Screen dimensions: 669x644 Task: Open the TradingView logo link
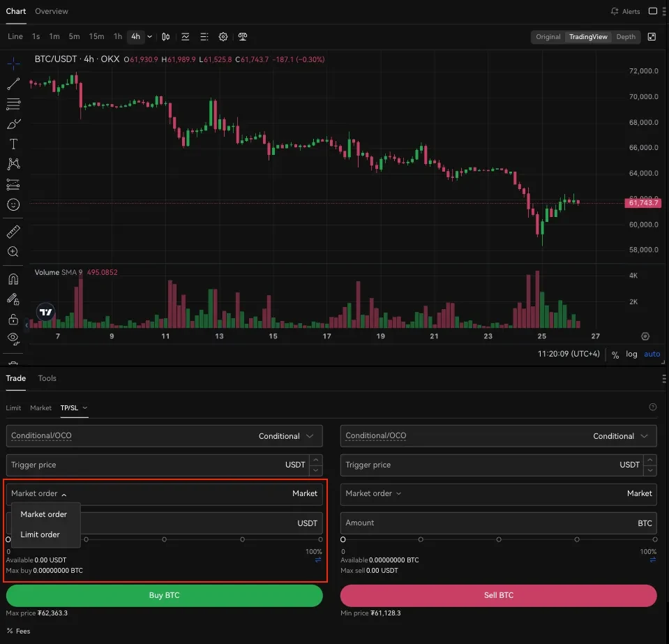(x=45, y=313)
